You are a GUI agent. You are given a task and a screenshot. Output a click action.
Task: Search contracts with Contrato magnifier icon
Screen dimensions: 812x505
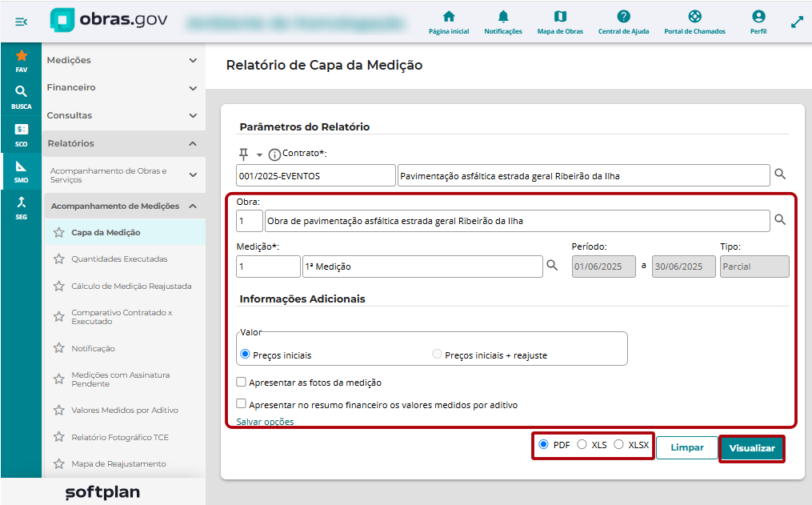point(780,174)
